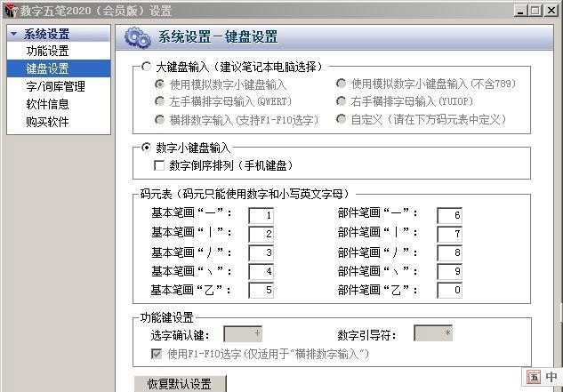
Task: Open 功能设置 in the sidebar
Action: [47, 51]
